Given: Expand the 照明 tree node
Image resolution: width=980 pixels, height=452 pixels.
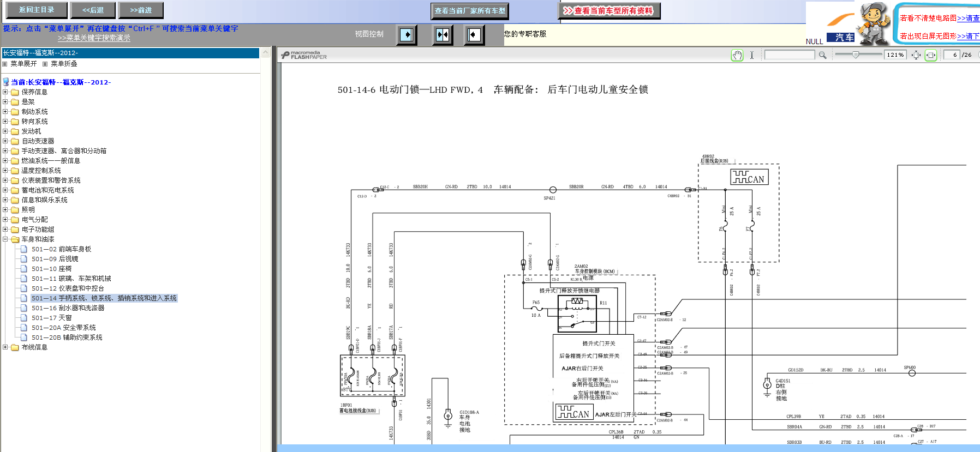Looking at the screenshot, I should tap(5, 210).
